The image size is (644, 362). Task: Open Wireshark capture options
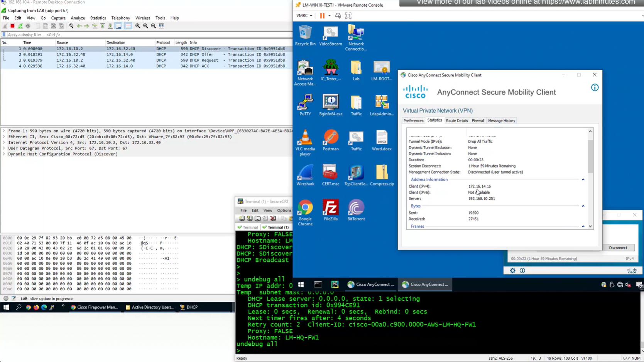(x=28, y=26)
